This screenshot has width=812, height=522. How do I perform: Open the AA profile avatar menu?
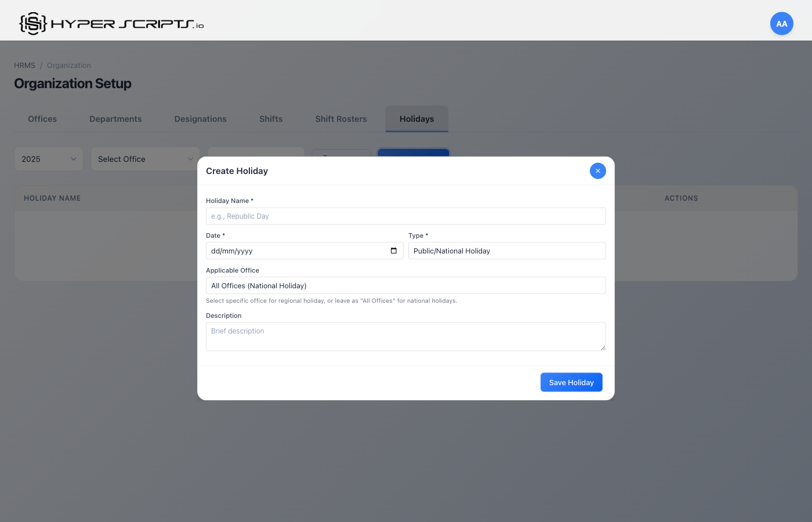(781, 23)
